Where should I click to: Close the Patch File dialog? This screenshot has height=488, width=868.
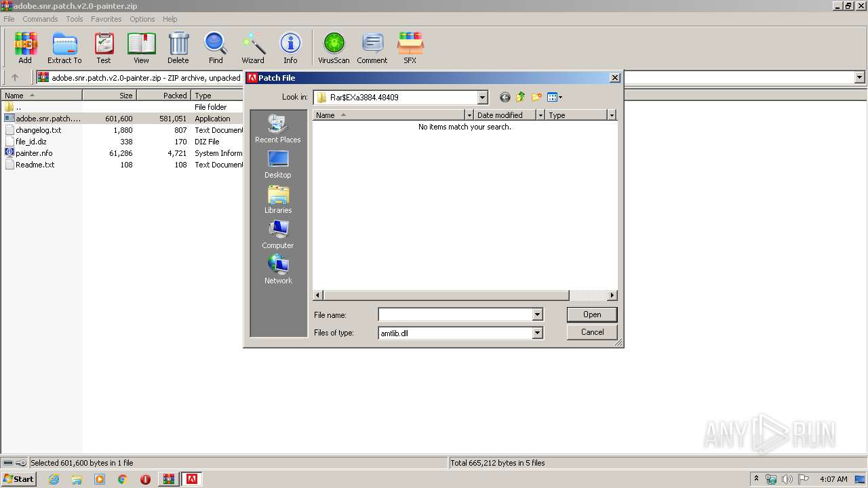pyautogui.click(x=614, y=78)
